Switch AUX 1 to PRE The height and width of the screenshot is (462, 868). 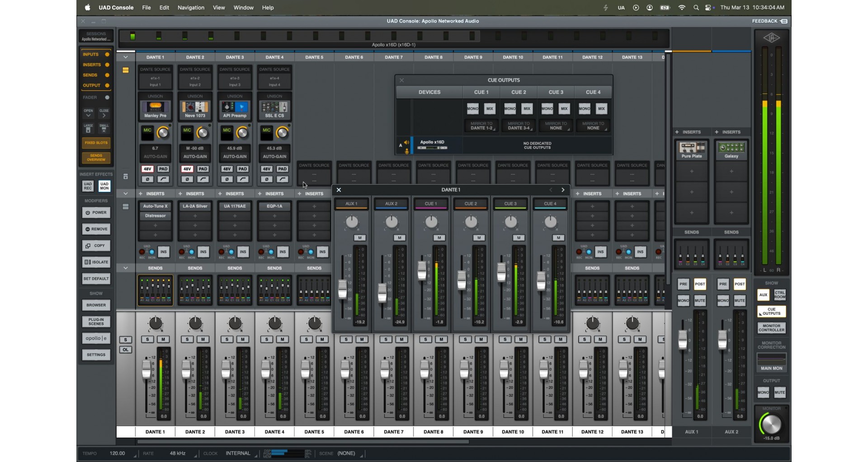pyautogui.click(x=683, y=284)
